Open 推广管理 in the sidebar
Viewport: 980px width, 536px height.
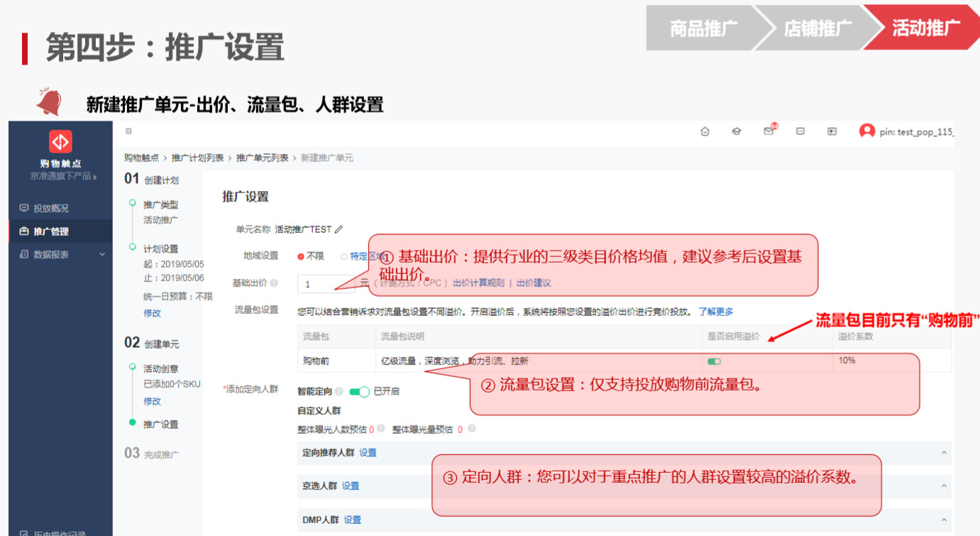click(x=51, y=231)
